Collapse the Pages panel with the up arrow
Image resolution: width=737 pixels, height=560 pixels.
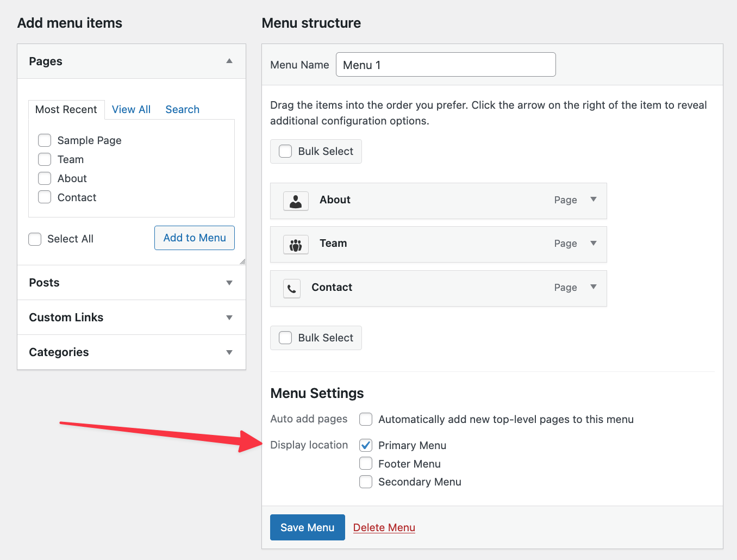(x=229, y=61)
